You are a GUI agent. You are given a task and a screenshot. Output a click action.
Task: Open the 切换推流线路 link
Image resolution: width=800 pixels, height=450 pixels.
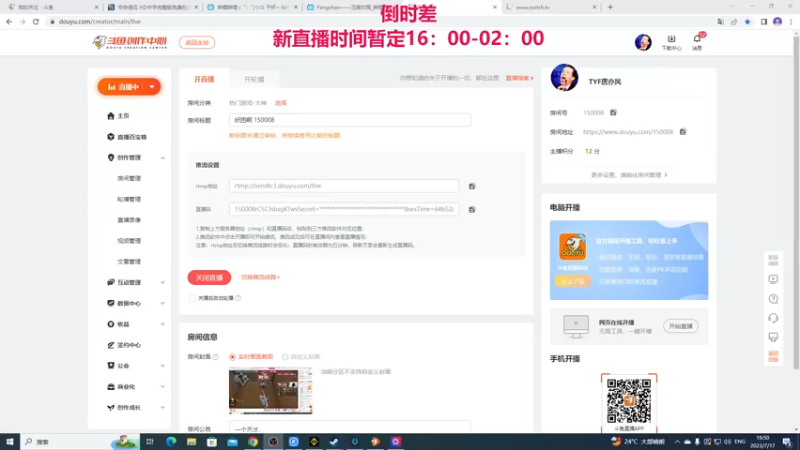pos(260,277)
